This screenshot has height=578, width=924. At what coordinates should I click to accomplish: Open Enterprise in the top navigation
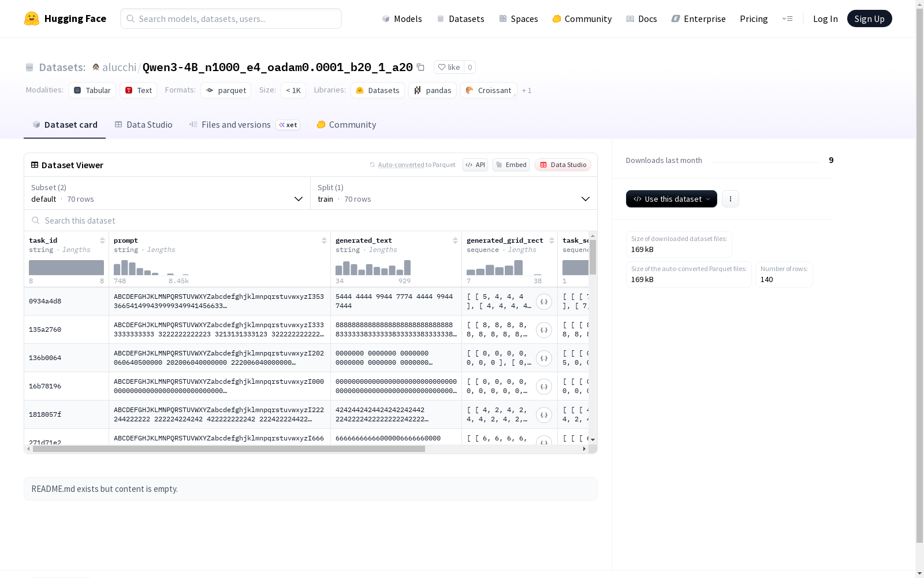click(x=698, y=18)
